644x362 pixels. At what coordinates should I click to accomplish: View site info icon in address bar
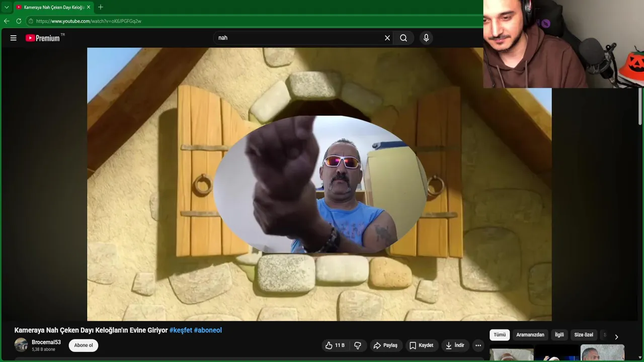point(31,21)
